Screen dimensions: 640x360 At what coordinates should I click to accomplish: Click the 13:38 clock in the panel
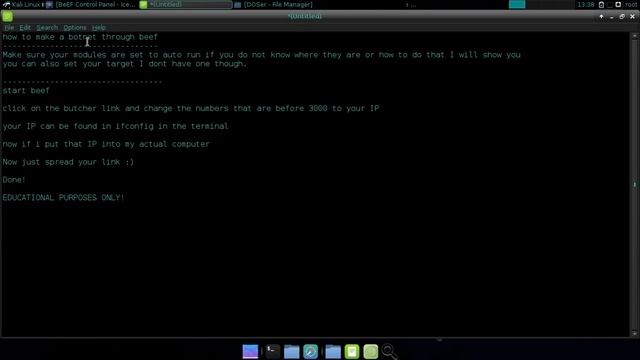tap(586, 4)
